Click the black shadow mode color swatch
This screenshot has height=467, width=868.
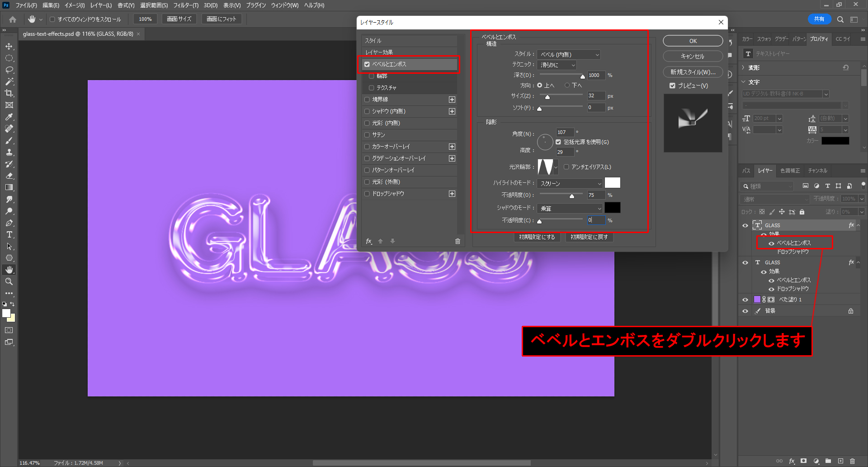click(612, 208)
